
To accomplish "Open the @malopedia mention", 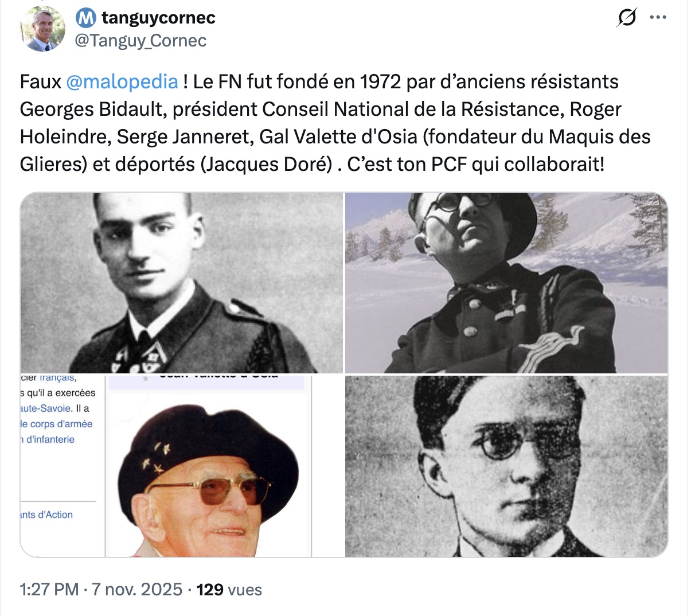I will pos(122,82).
